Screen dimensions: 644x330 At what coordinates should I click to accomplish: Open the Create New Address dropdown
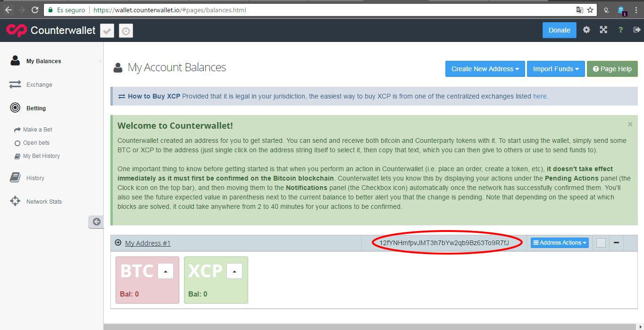tap(485, 69)
